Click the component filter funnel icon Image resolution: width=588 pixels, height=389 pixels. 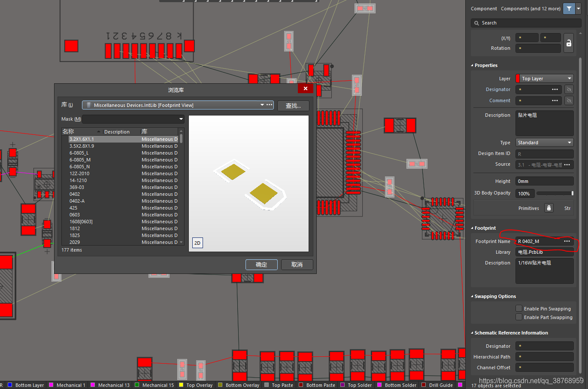[x=569, y=9]
